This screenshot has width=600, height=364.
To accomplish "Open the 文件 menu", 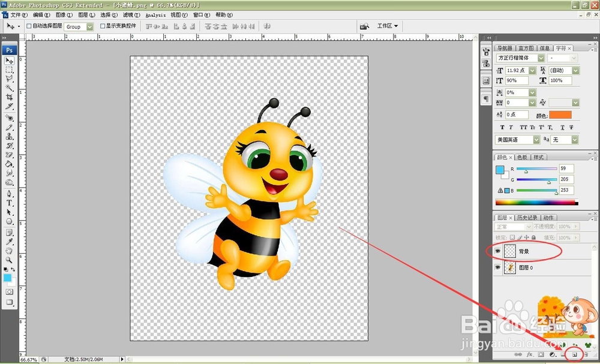I will click(x=19, y=15).
